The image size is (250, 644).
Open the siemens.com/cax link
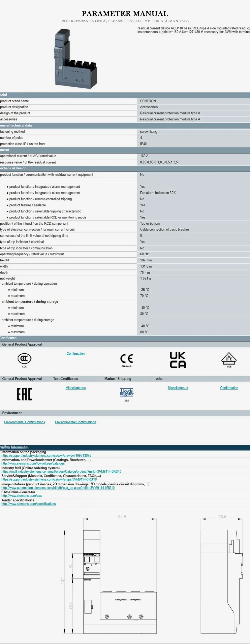coord(21,496)
